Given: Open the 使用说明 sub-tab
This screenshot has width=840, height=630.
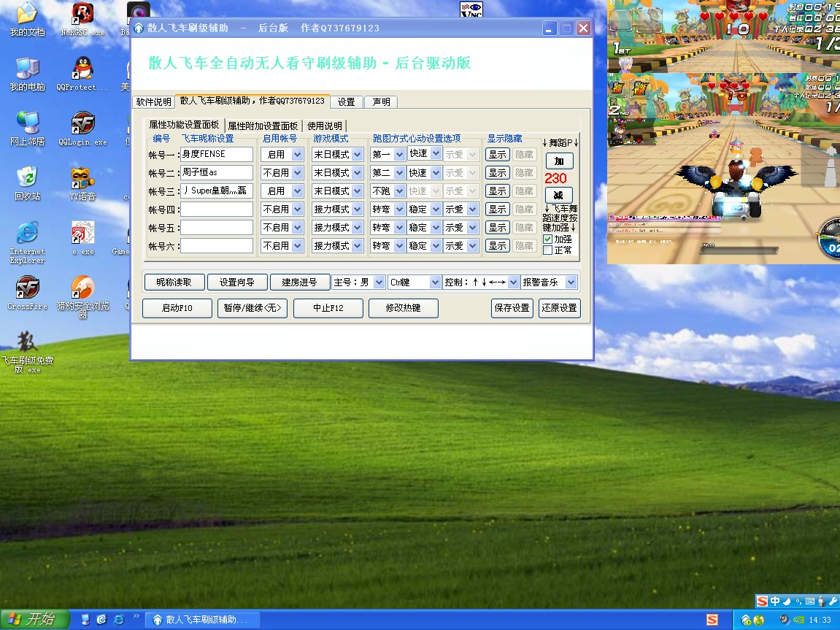Looking at the screenshot, I should click(325, 126).
